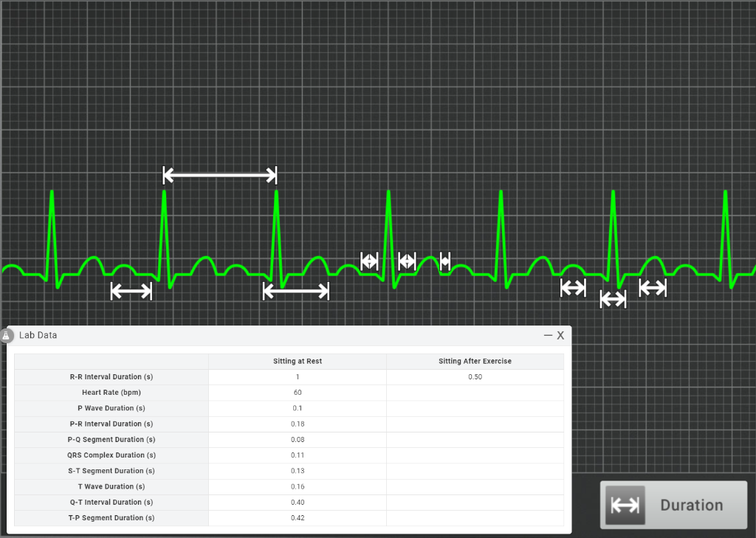756x538 pixels.
Task: Select the small marker right of the fourth beat
Action: click(407, 261)
